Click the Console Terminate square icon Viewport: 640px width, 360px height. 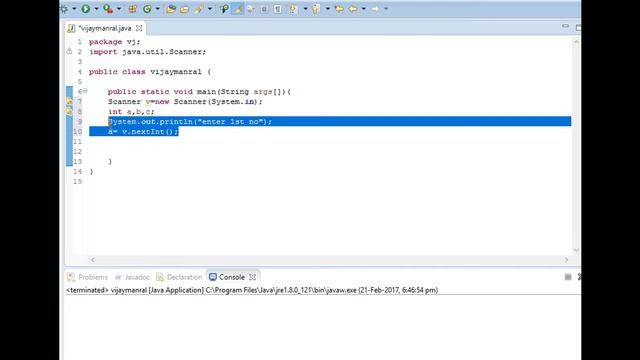(568, 277)
